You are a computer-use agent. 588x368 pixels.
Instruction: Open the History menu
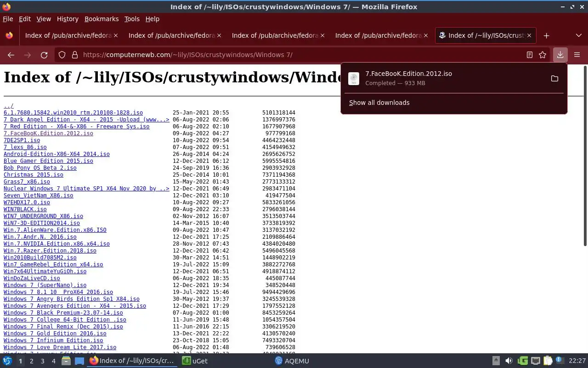(x=68, y=19)
